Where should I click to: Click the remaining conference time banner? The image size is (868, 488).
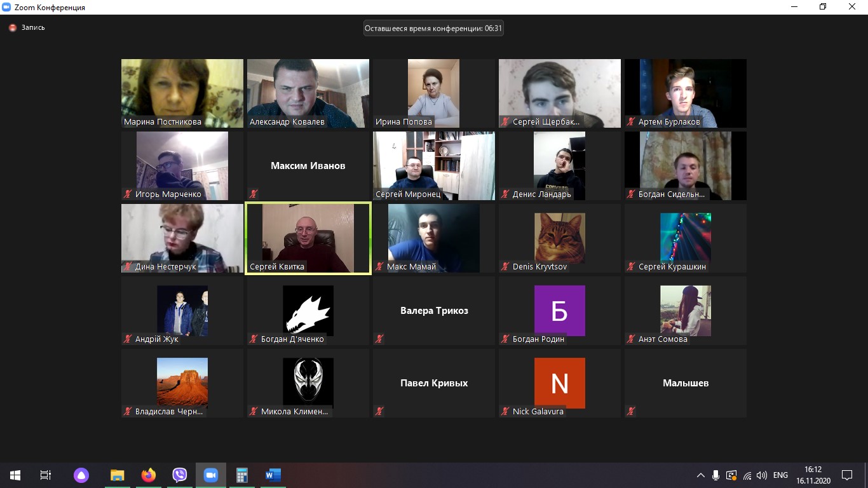pos(433,28)
